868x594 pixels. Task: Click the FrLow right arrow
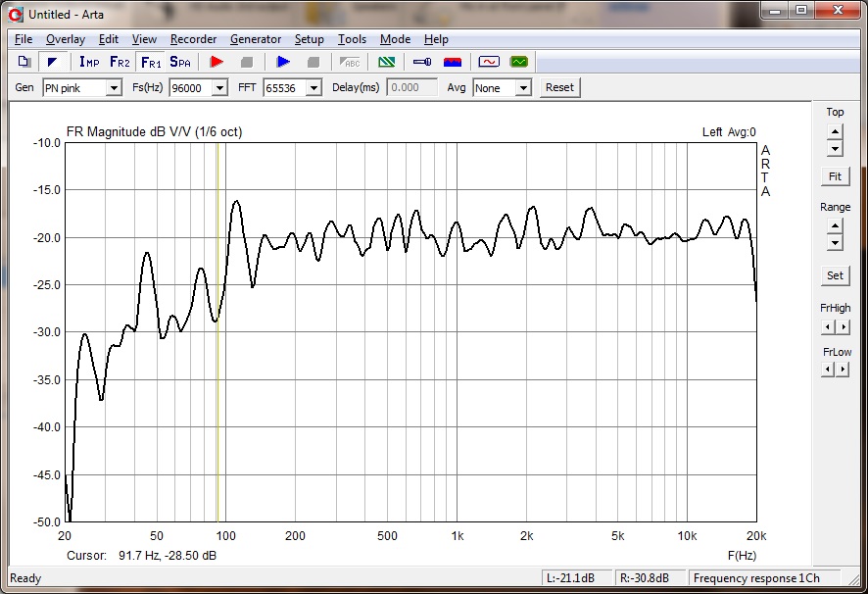point(843,369)
